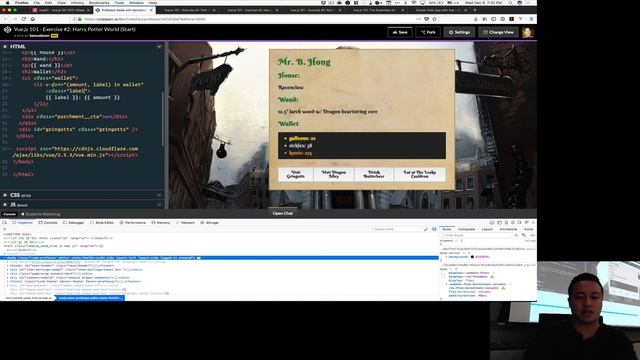This screenshot has height=360, width=640.
Task: Switch to the Debugger tab
Action: [x=73, y=223]
